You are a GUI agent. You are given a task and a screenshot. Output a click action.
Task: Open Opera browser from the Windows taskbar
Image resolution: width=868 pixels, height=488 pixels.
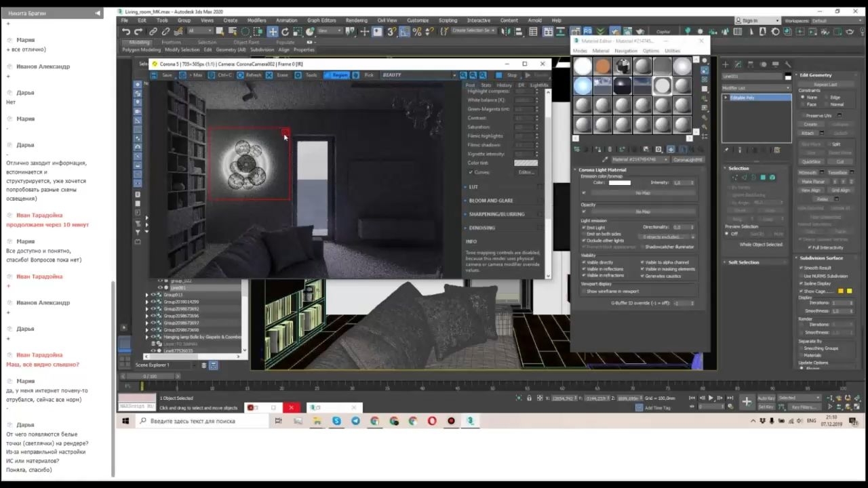tap(432, 421)
